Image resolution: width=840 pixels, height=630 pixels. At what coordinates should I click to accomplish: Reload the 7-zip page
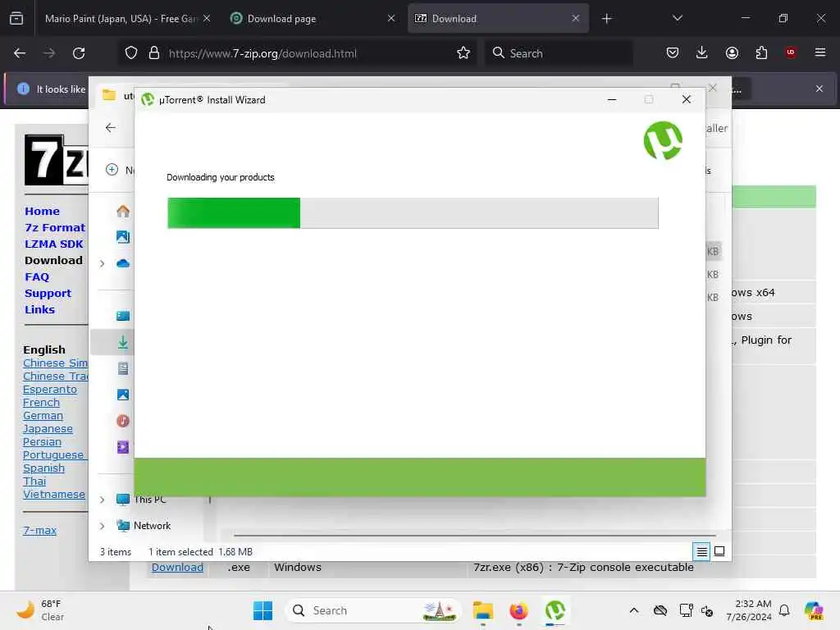click(79, 53)
